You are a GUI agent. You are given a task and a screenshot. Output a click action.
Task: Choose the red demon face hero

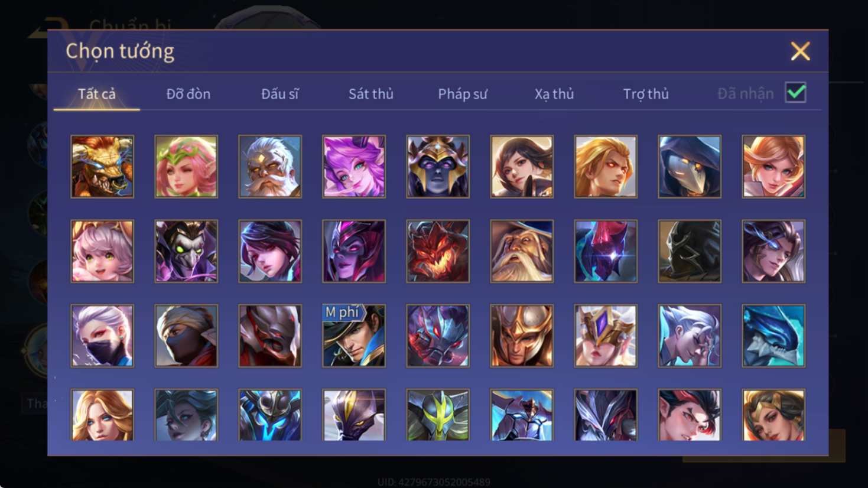pyautogui.click(x=438, y=251)
